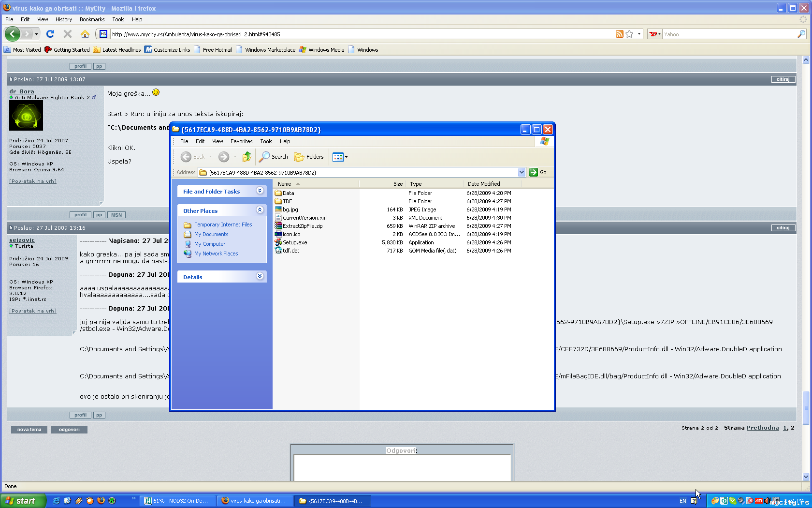Viewport: 812px width, 508px height.
Task: Select the icon.ico file
Action: (287, 234)
